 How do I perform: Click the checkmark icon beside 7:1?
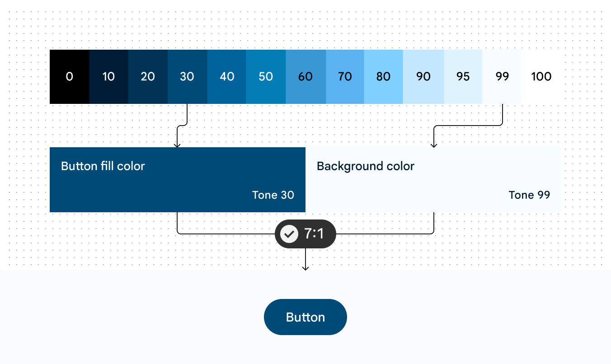click(x=289, y=234)
